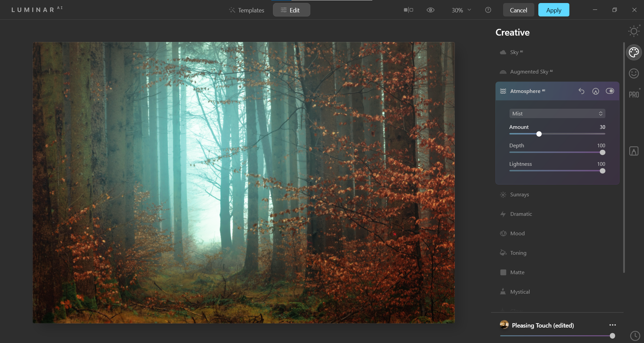The height and width of the screenshot is (343, 644).
Task: Expand the Mood tool
Action: 557,234
